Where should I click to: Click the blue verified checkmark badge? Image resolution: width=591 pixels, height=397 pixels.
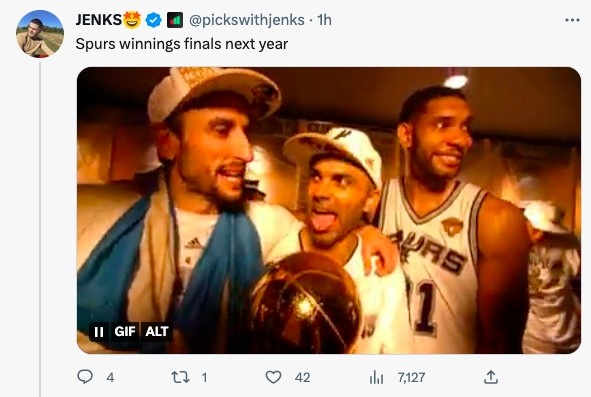coord(153,20)
